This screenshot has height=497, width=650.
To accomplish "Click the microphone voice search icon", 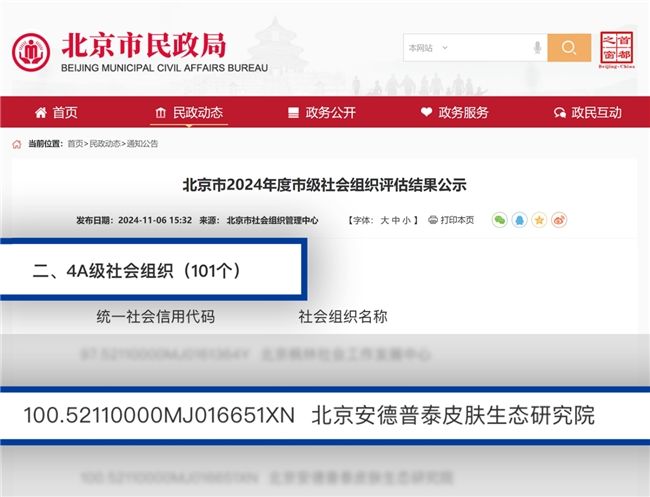I will (537, 48).
